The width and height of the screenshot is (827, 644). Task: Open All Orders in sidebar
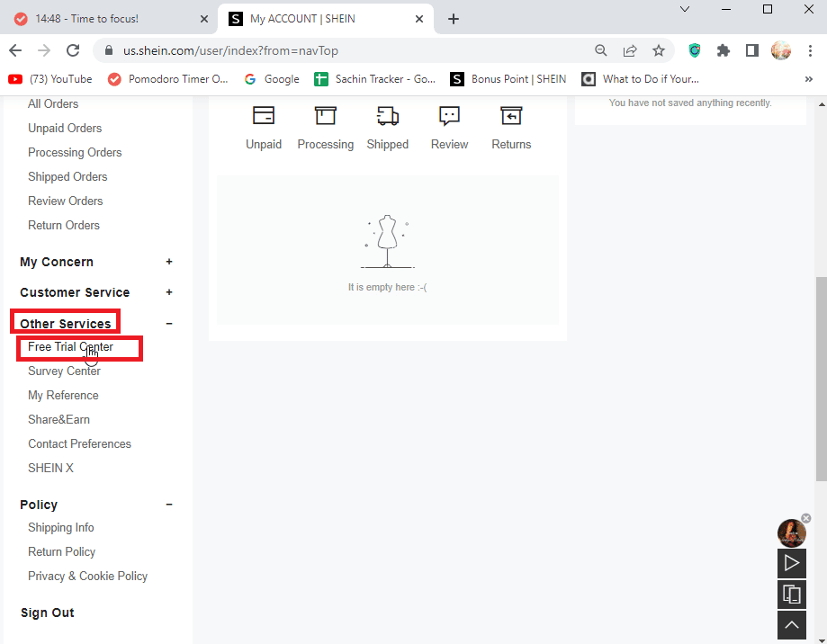pos(53,103)
